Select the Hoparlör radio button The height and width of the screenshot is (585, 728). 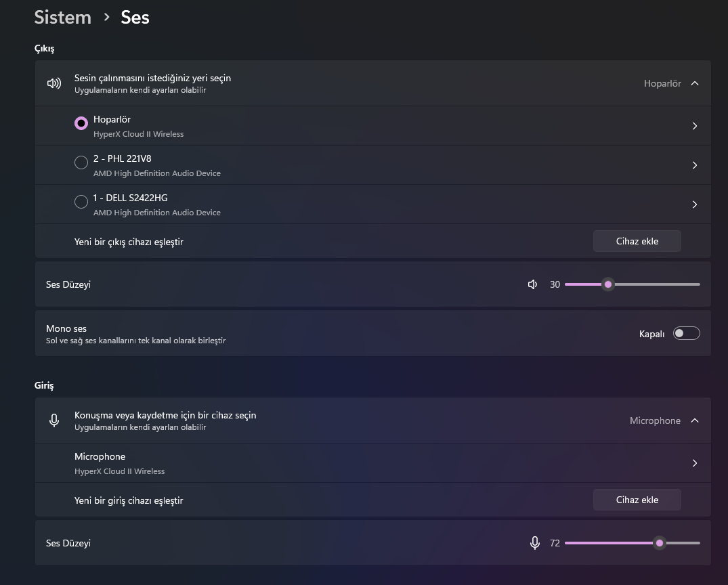click(81, 123)
